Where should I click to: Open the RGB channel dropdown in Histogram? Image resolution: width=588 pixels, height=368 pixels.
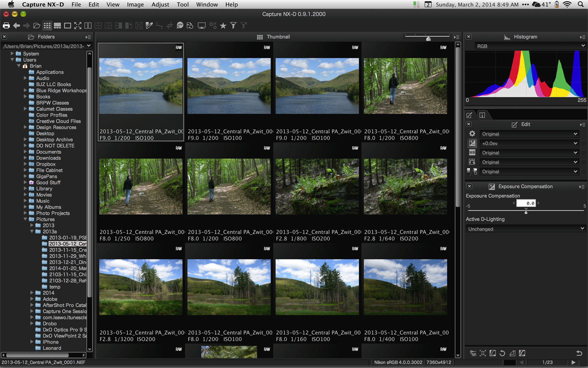[530, 46]
